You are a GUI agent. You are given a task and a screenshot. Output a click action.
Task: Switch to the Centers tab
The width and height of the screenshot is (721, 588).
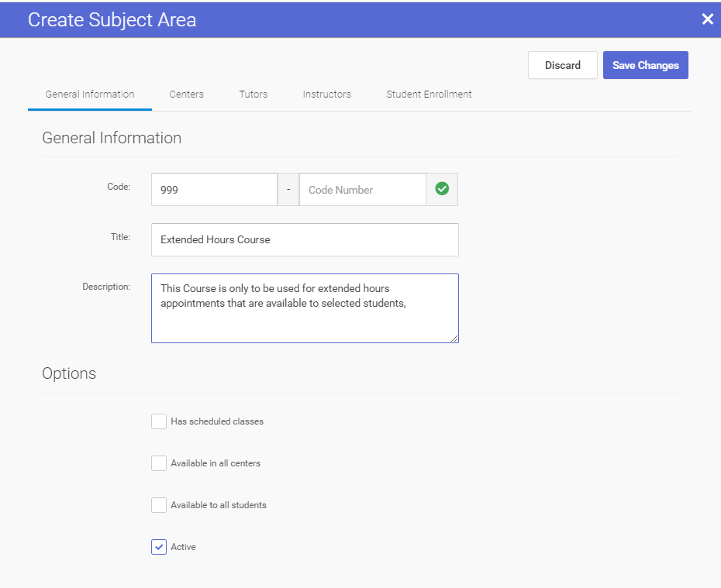click(x=187, y=95)
